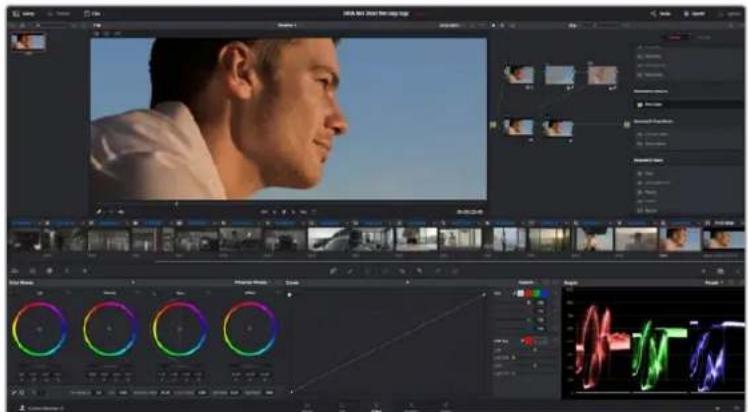Screen dimensions: 748x412
Task: Switch to the Deliver page
Action: [445, 406]
